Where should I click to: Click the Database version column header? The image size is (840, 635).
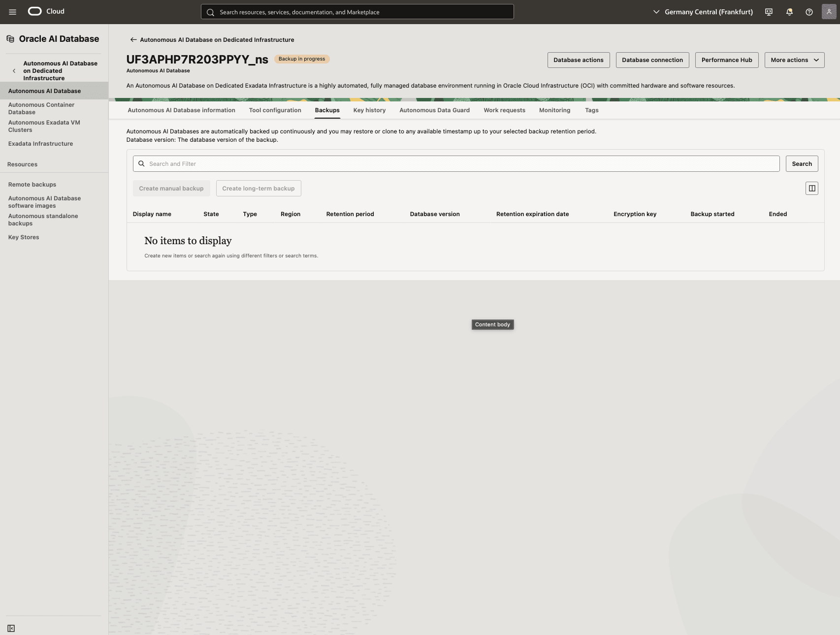[434, 214]
